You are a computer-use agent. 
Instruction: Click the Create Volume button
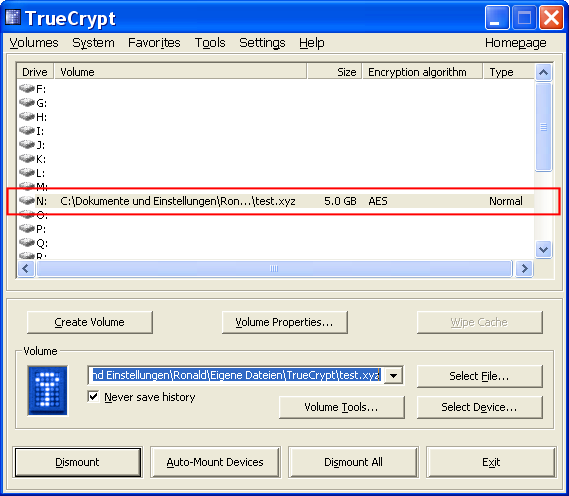point(90,322)
